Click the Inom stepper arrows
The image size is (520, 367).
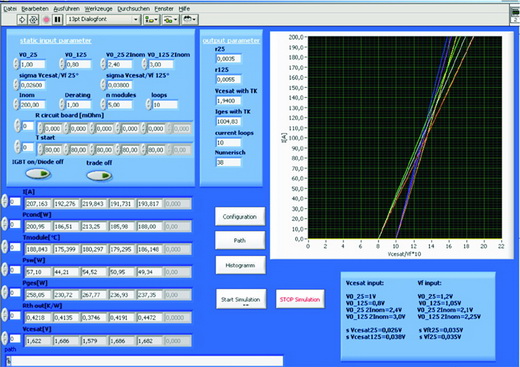point(16,105)
